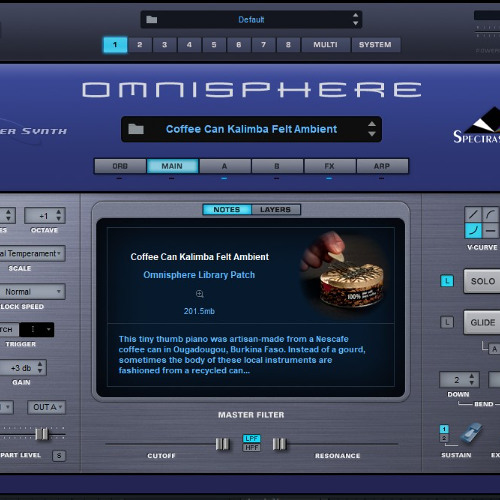The image size is (500, 500).
Task: Toggle the Glide lock L button
Action: [447, 322]
